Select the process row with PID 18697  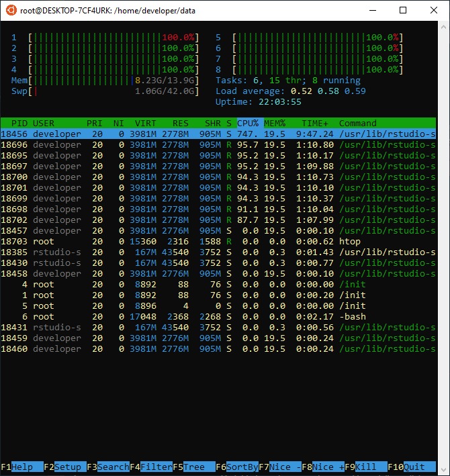click(218, 166)
